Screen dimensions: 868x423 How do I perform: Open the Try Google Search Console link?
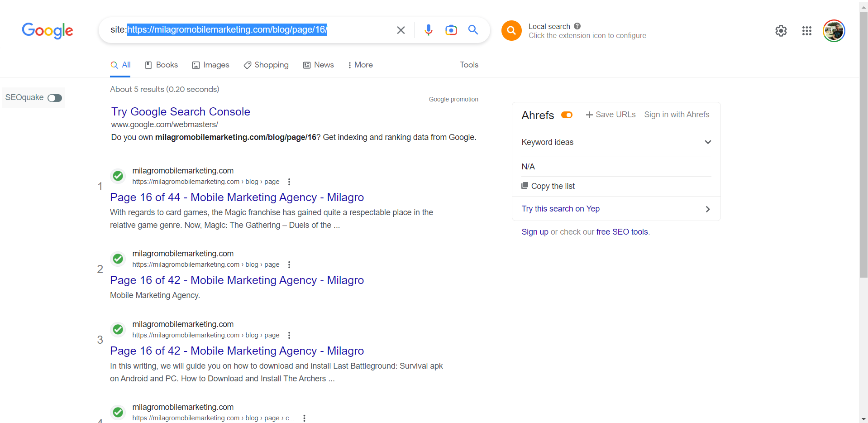tap(181, 111)
